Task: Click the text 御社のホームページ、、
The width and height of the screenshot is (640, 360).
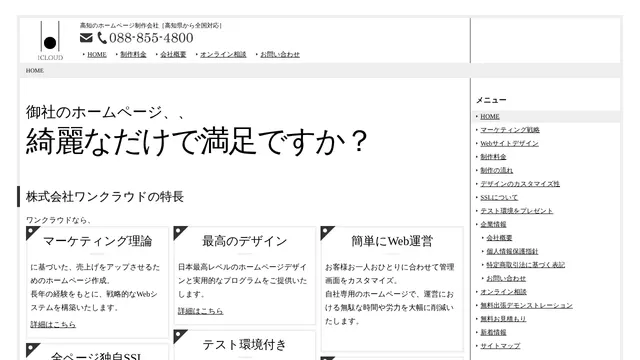Action: (106, 112)
